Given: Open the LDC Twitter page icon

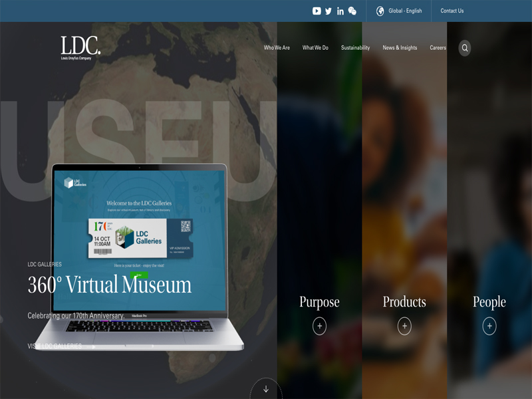Looking at the screenshot, I should click(329, 11).
